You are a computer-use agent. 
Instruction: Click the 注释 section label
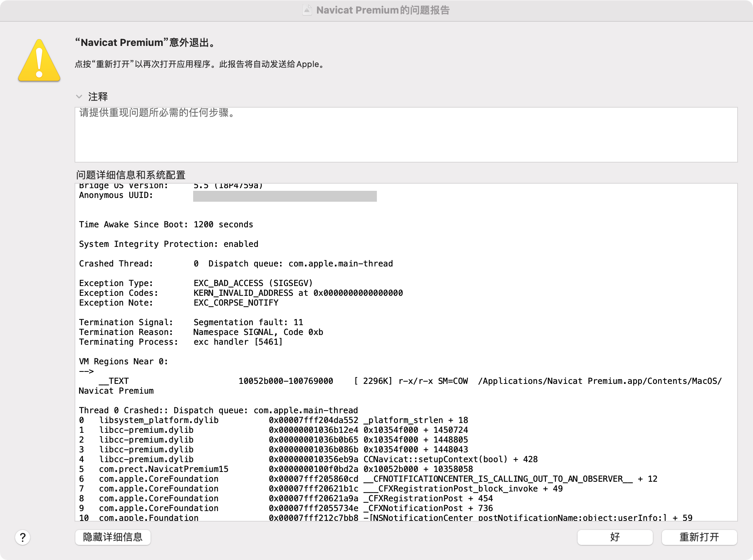98,97
